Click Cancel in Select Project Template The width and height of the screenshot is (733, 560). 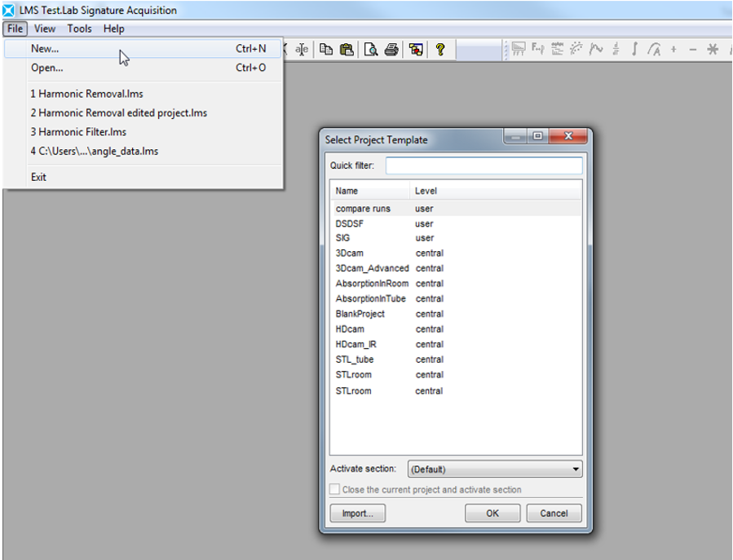tap(554, 514)
